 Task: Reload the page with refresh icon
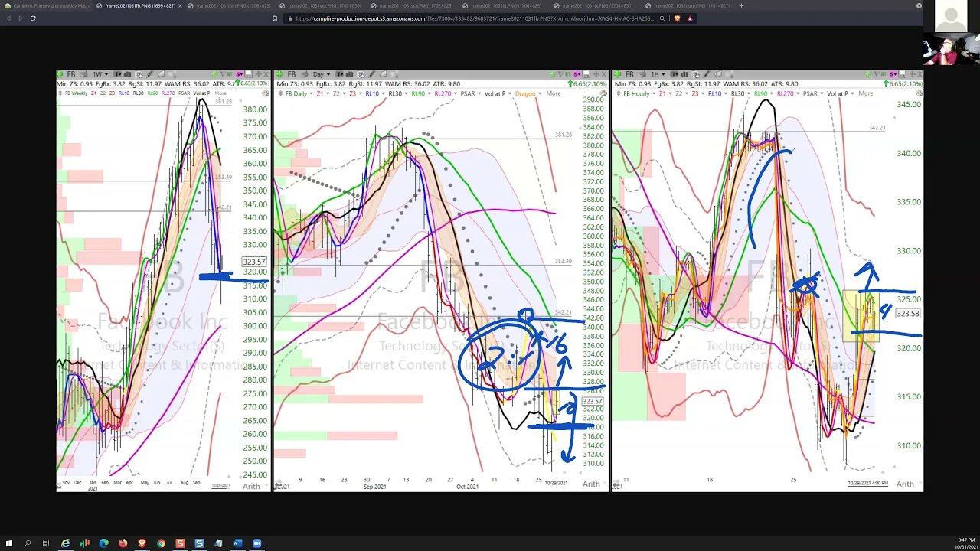click(33, 18)
